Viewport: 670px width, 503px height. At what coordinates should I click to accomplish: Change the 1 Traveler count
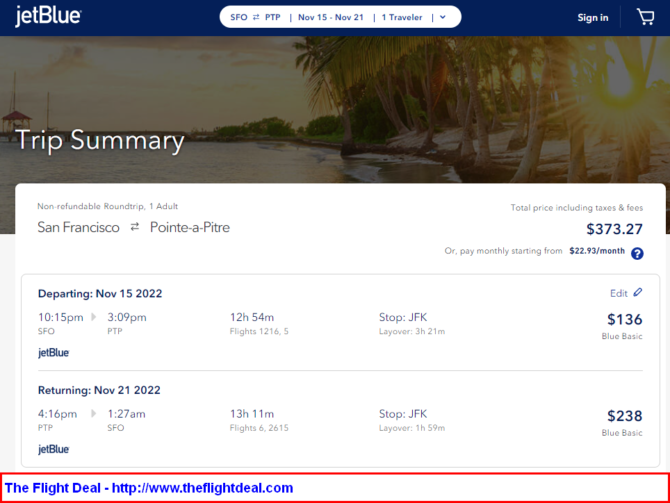click(x=402, y=17)
